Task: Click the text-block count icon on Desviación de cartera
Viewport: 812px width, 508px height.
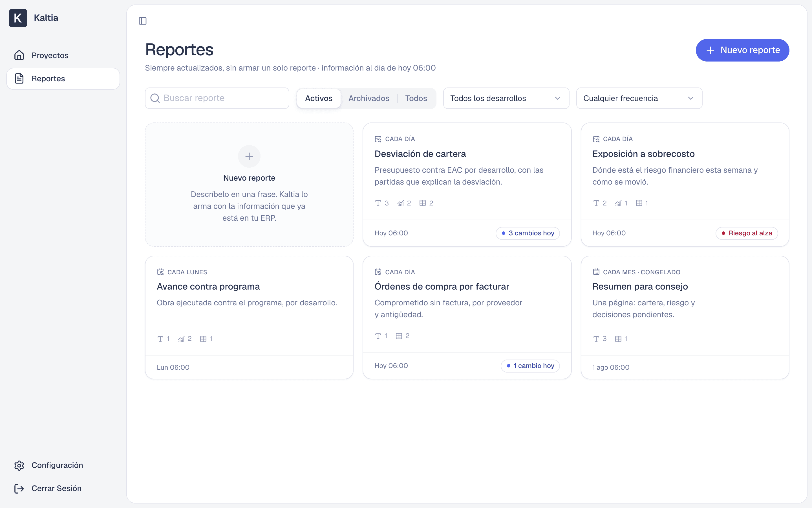Action: pos(378,203)
